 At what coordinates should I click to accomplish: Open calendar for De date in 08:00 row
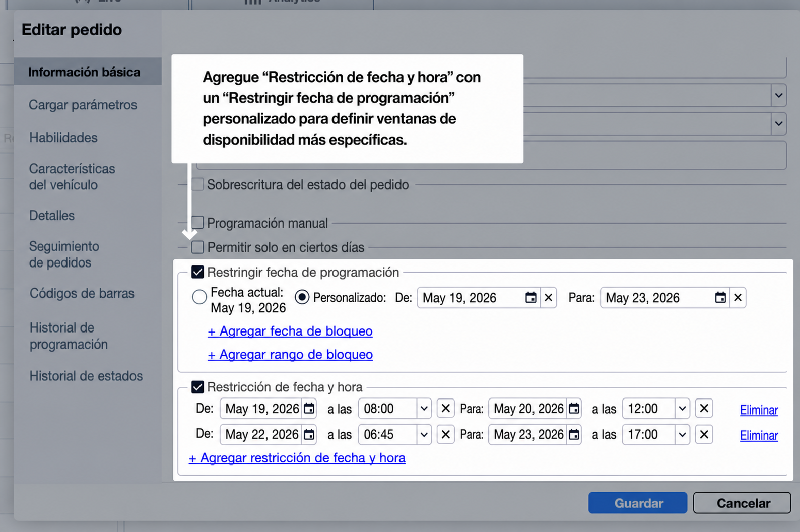309,408
